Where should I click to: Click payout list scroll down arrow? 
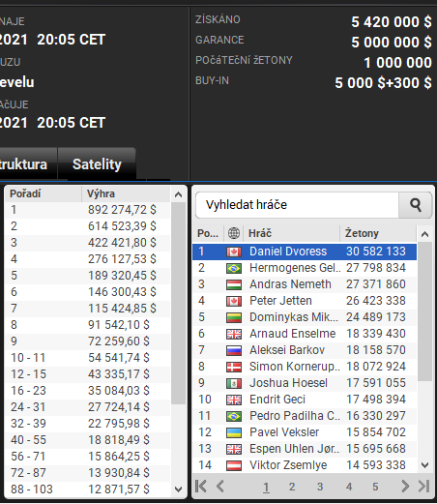pyautogui.click(x=178, y=489)
